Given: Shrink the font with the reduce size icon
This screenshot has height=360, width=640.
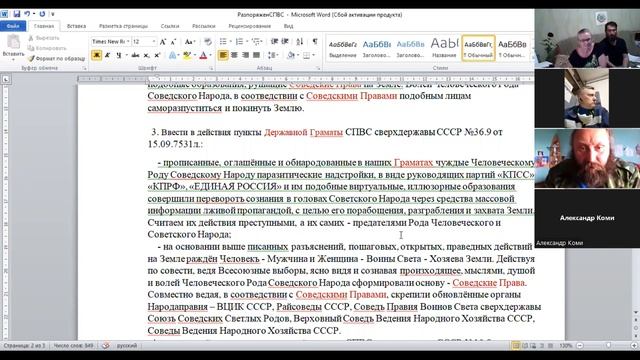Looking at the screenshot, I should tap(173, 42).
